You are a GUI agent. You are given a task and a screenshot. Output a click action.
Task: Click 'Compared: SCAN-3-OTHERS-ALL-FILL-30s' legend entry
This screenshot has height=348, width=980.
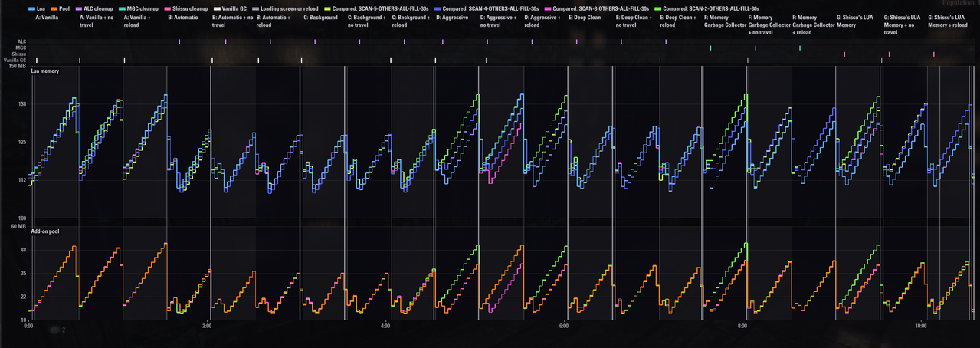(597, 8)
